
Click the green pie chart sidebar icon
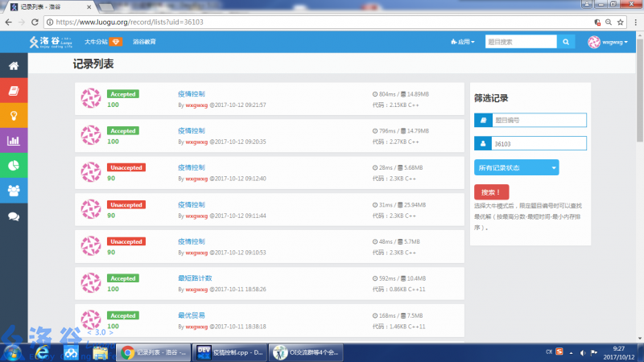click(14, 166)
